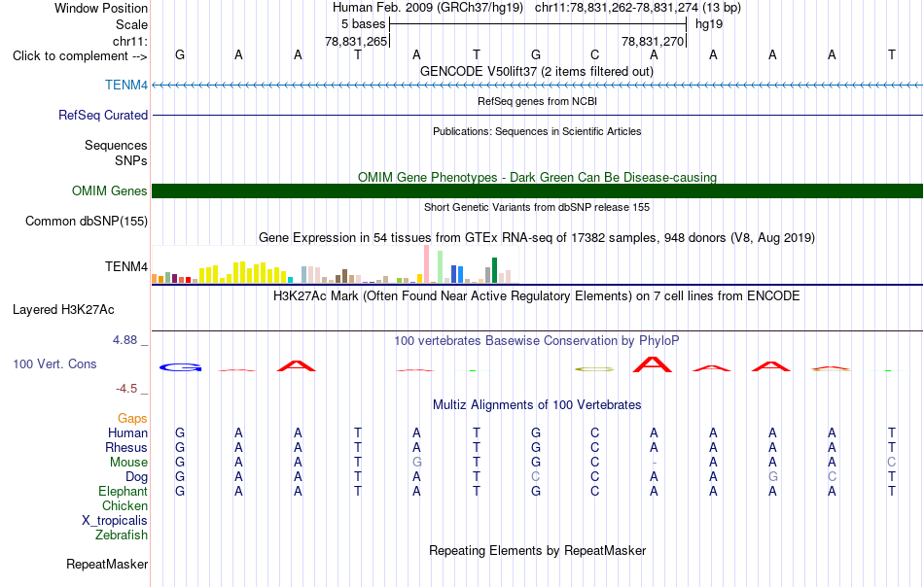
Task: Open 100 Vert. Cons track settings
Action: click(54, 363)
